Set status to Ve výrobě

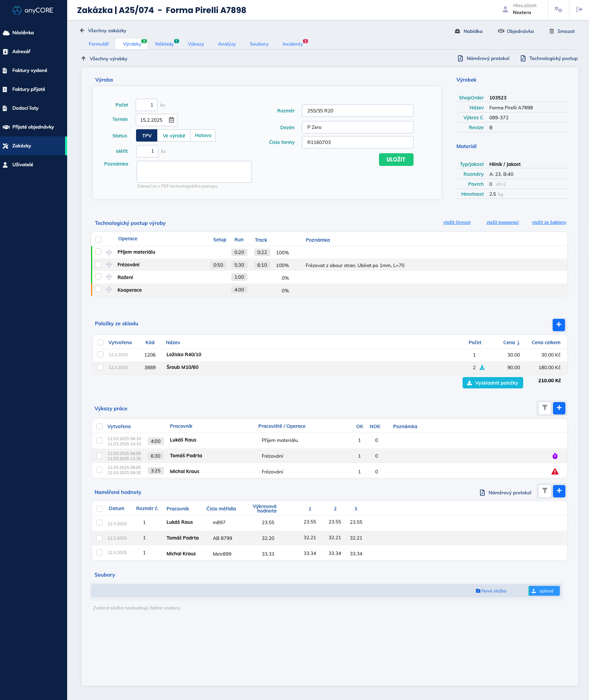(x=174, y=135)
